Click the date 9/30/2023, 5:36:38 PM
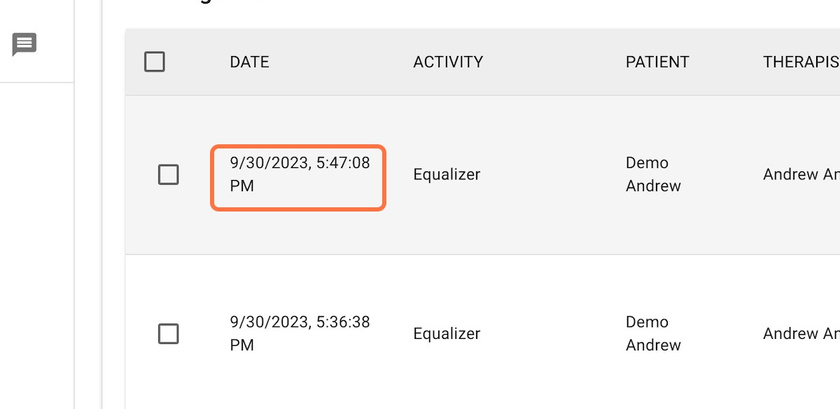The width and height of the screenshot is (840, 409). (299, 333)
